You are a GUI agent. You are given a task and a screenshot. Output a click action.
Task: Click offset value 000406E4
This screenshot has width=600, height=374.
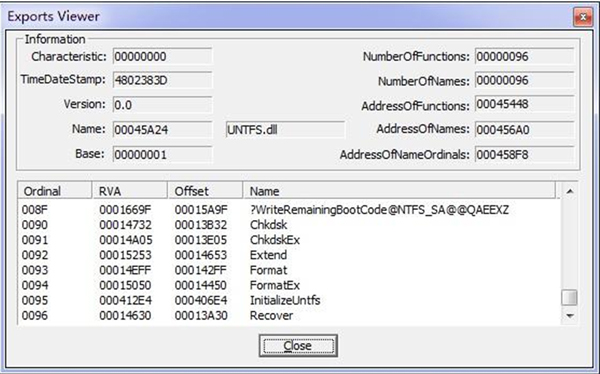(201, 300)
